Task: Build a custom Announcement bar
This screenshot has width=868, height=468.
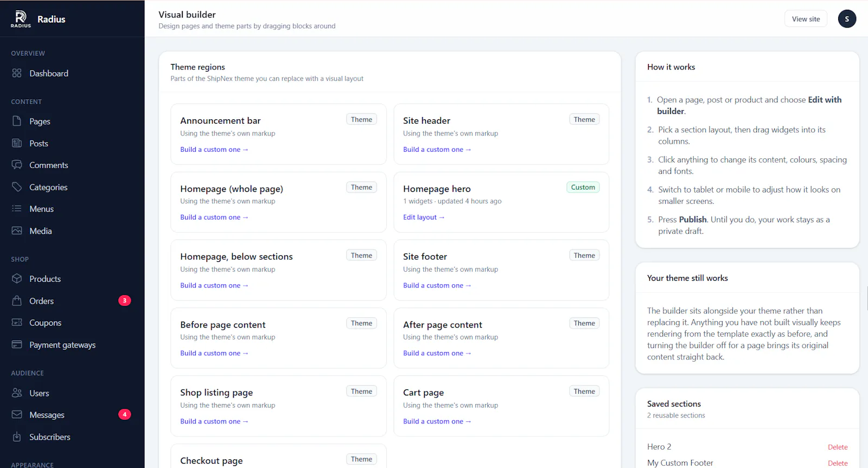Action: coord(214,150)
